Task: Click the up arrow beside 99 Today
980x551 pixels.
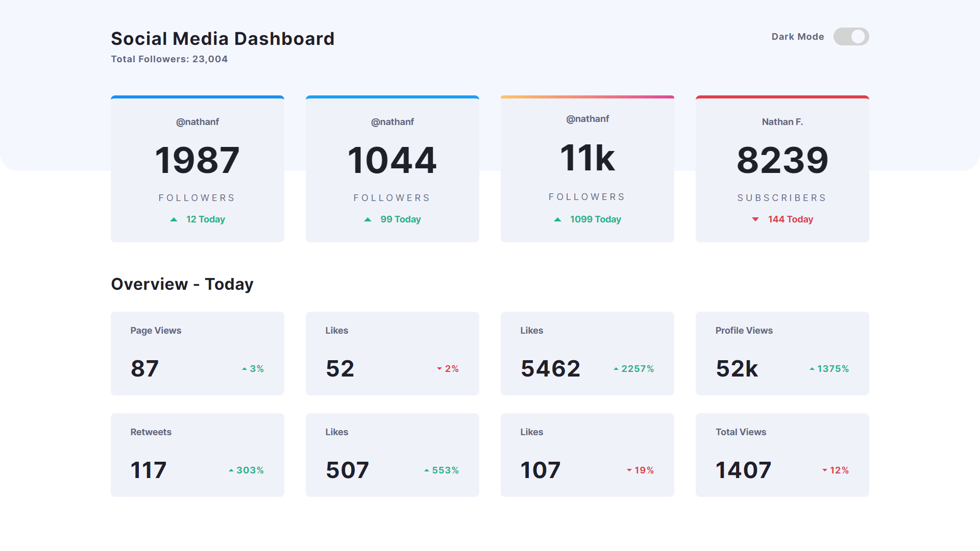Action: (369, 219)
